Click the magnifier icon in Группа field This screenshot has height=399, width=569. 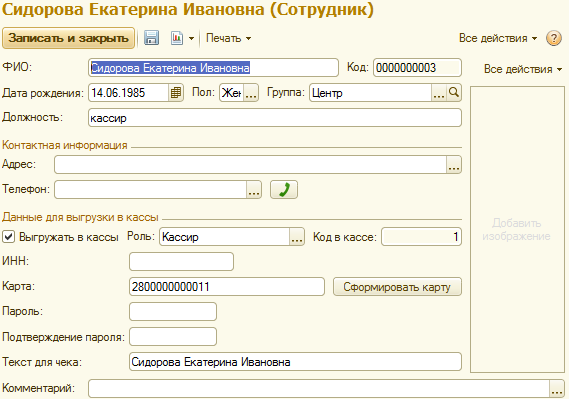[x=454, y=93]
